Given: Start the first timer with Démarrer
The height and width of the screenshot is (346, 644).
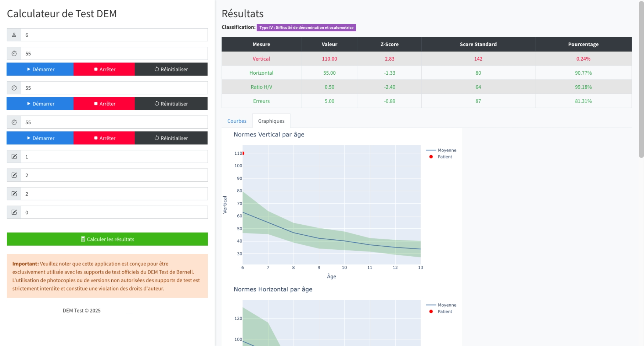Looking at the screenshot, I should (40, 69).
